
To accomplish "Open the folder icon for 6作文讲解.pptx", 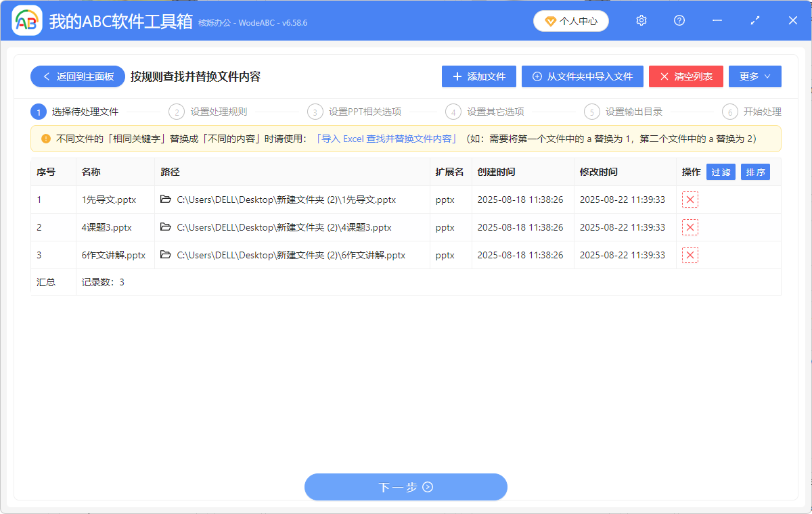I will 166,255.
